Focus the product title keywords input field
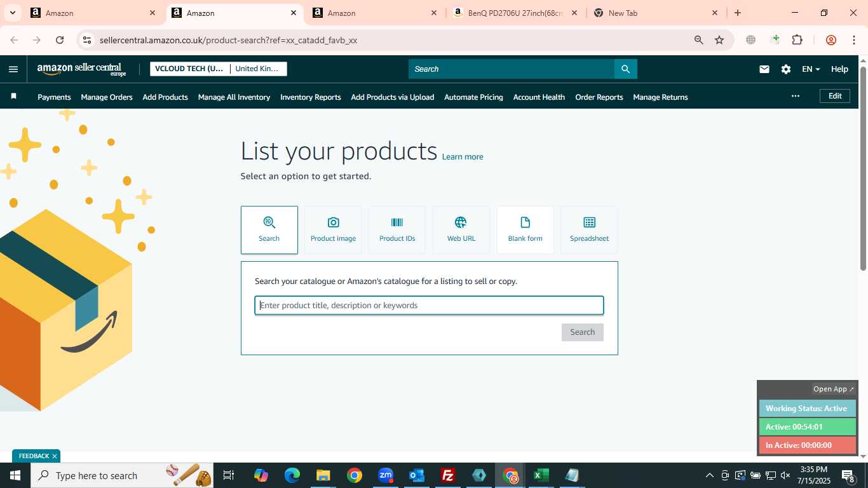The image size is (868, 488). (x=429, y=306)
